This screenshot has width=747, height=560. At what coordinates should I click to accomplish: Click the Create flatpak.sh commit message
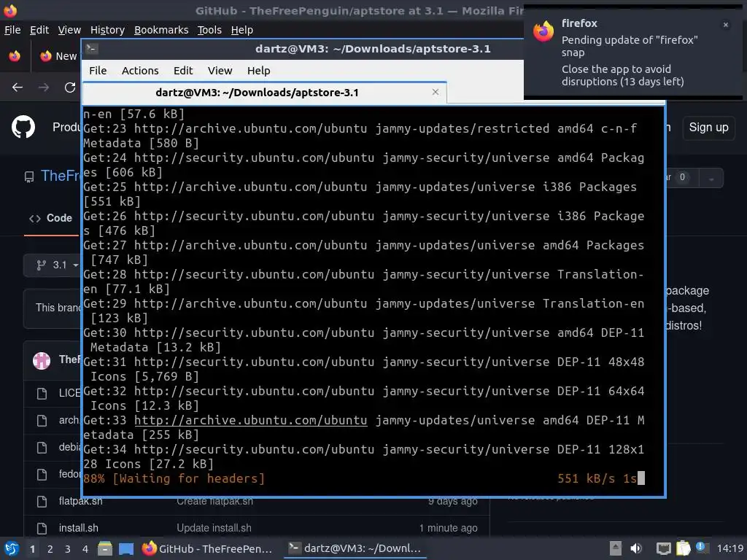pyautogui.click(x=215, y=502)
